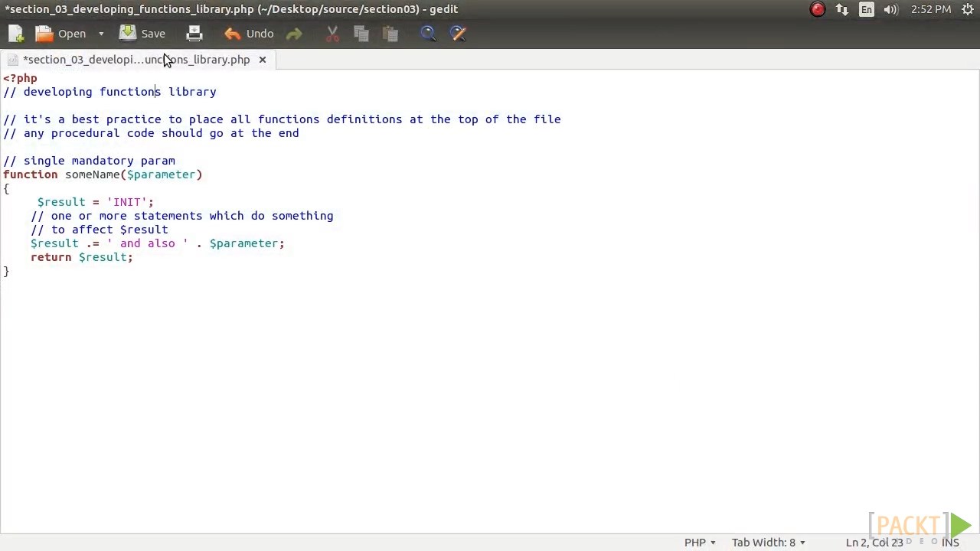
Task: Open the 2:52 PM clock menu
Action: point(931,9)
